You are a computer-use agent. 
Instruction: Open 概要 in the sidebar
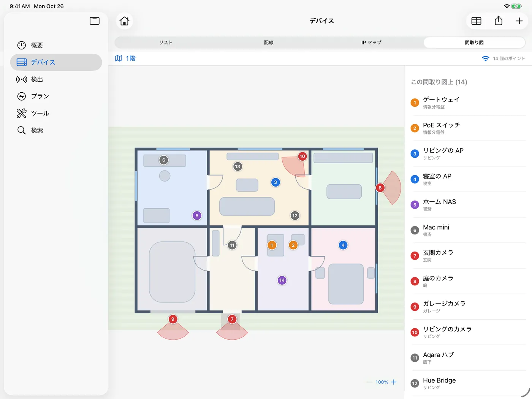tap(56, 45)
